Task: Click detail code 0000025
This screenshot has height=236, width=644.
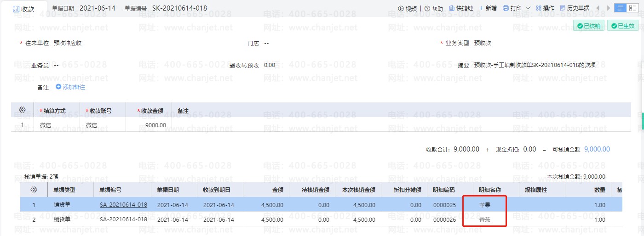Action: coord(444,205)
